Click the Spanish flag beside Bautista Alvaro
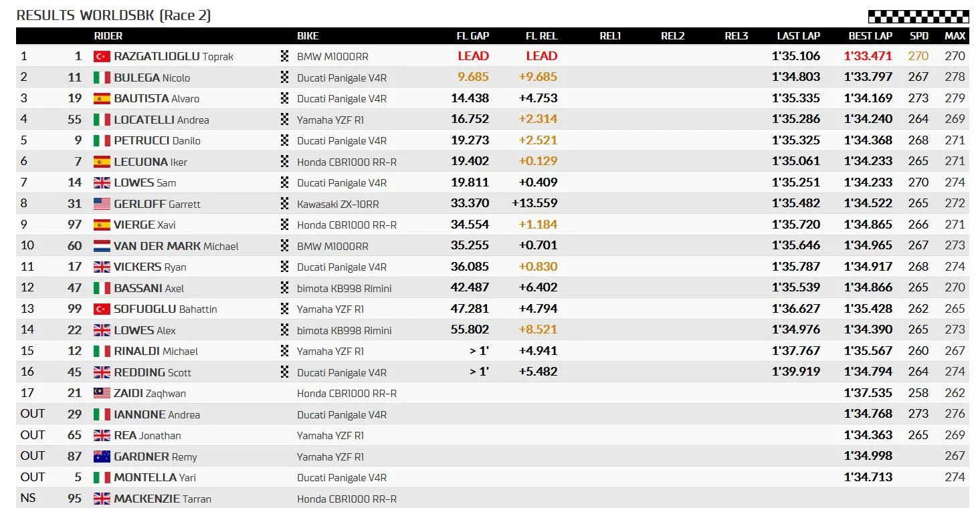Screen dimensions: 980x514 point(102,99)
